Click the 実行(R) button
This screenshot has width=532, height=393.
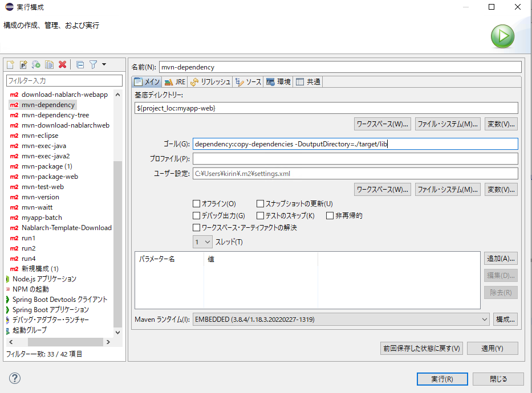[x=442, y=379]
